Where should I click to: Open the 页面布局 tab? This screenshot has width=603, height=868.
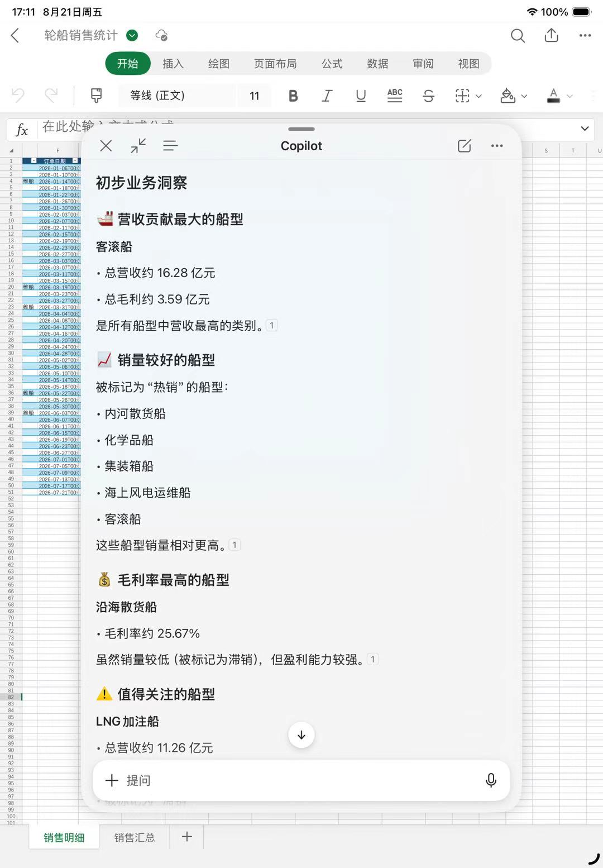275,64
